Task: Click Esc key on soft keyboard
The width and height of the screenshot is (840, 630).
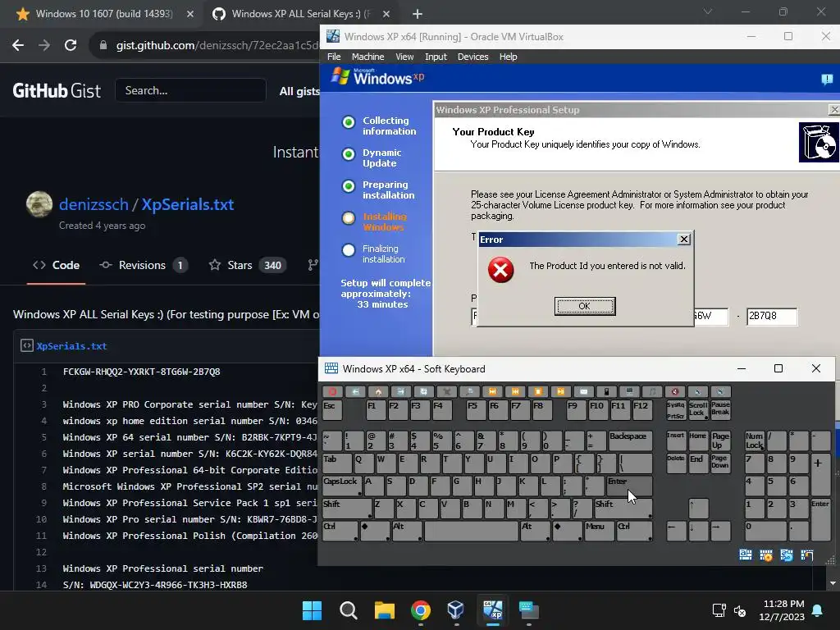Action: coord(332,410)
